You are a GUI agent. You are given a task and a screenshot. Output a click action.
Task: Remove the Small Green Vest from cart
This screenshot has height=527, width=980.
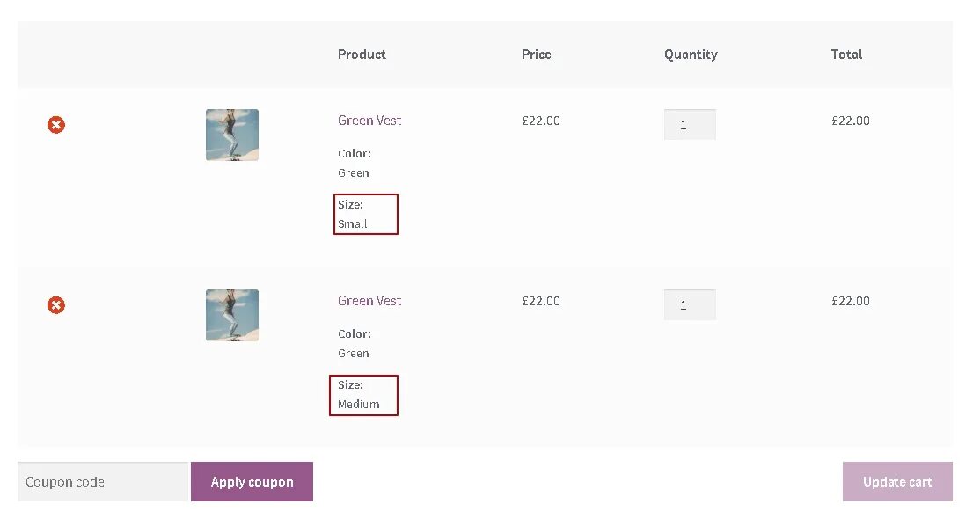[x=56, y=125]
